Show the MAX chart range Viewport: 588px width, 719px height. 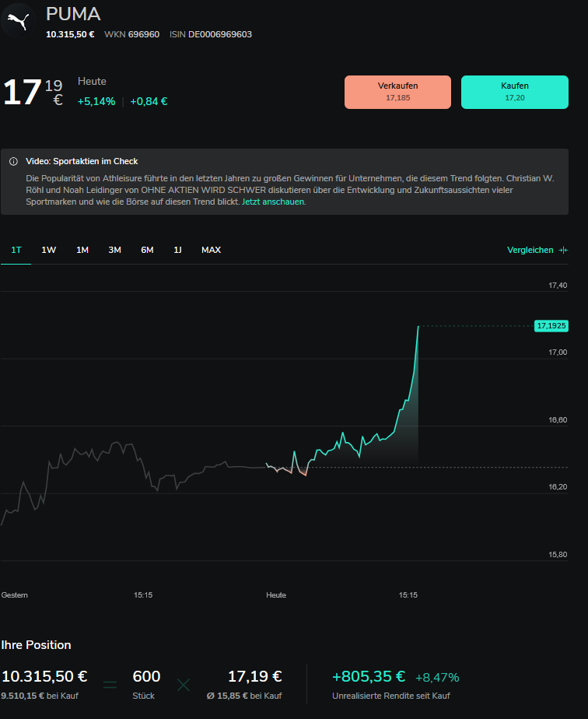pyautogui.click(x=211, y=251)
